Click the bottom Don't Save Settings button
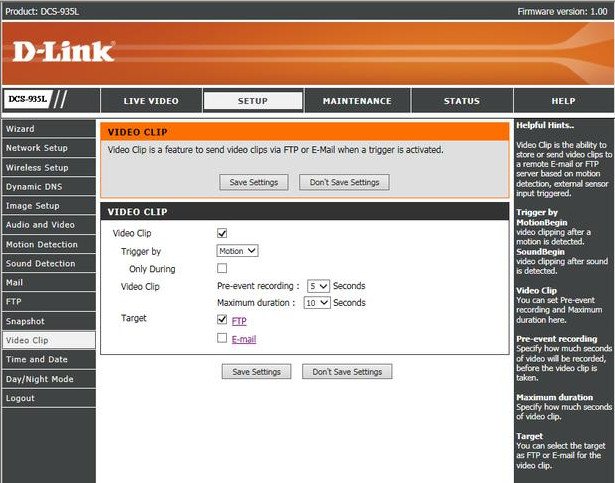Viewport: 615px width, 483px height. click(x=347, y=372)
